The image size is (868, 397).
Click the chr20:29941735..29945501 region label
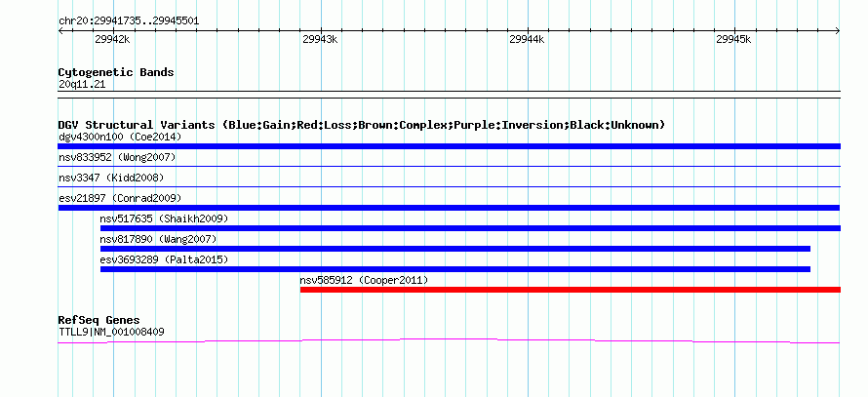[x=129, y=21]
